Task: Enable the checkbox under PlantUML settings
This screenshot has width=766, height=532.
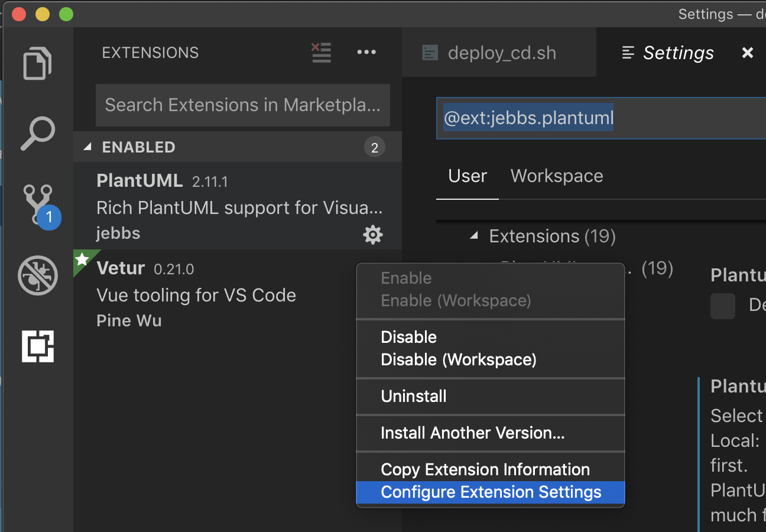Action: 722,306
